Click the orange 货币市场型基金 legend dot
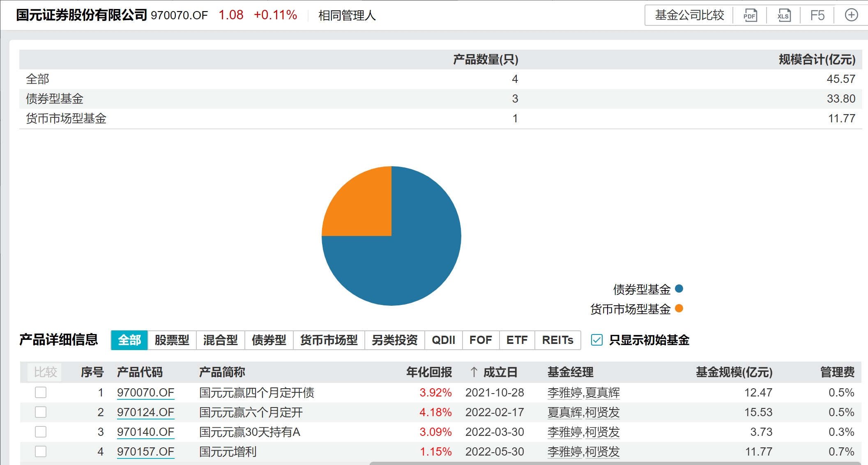 [x=679, y=308]
